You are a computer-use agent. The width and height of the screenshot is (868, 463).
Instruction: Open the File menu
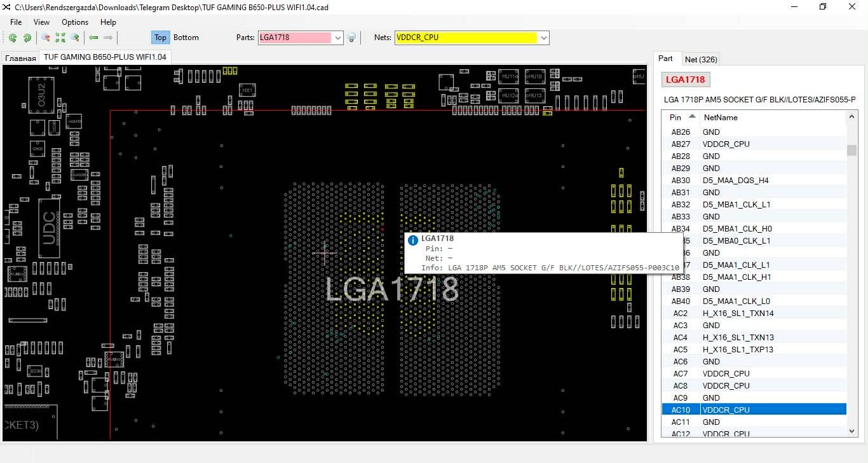point(16,22)
